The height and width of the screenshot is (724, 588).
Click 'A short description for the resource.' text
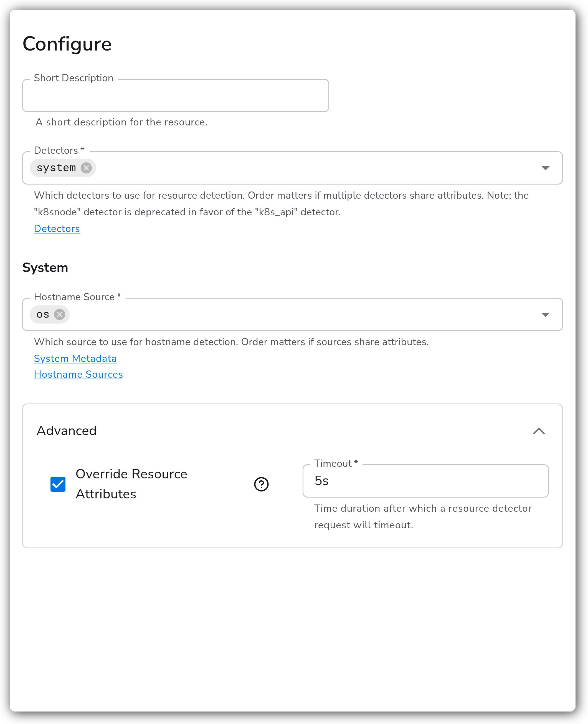[x=121, y=122]
